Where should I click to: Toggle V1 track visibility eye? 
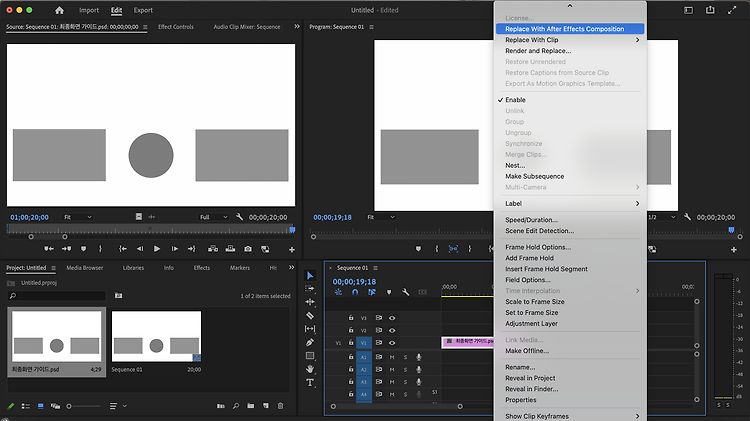coord(392,343)
